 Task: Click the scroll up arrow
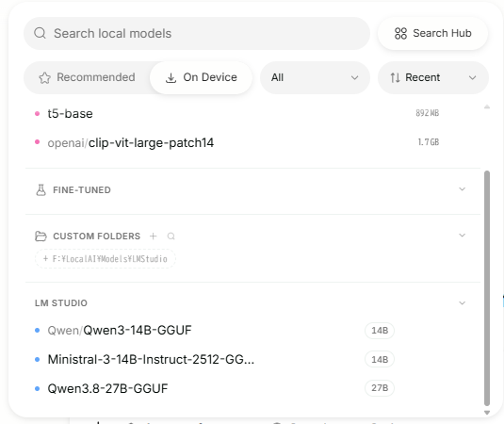(487, 107)
